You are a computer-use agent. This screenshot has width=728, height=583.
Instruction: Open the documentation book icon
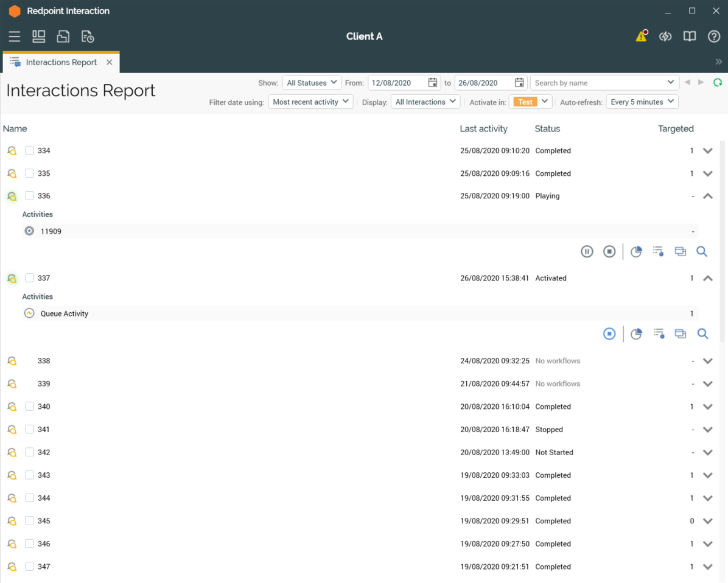(690, 37)
